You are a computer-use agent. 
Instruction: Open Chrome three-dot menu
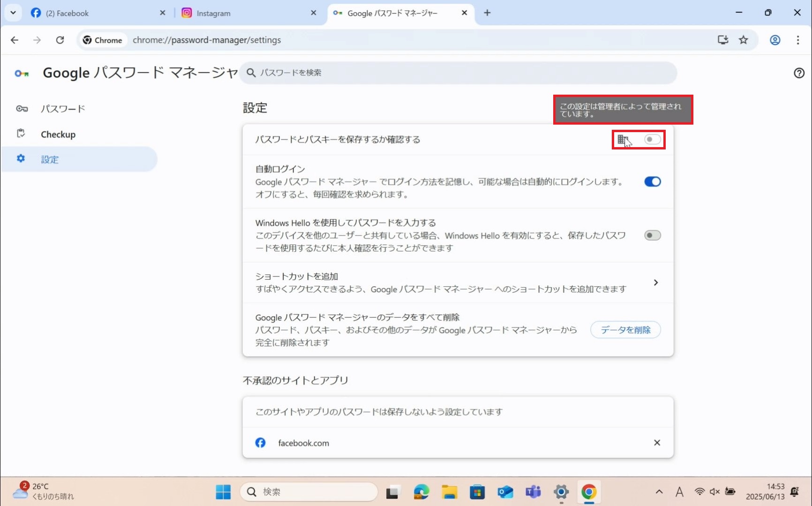(x=798, y=40)
